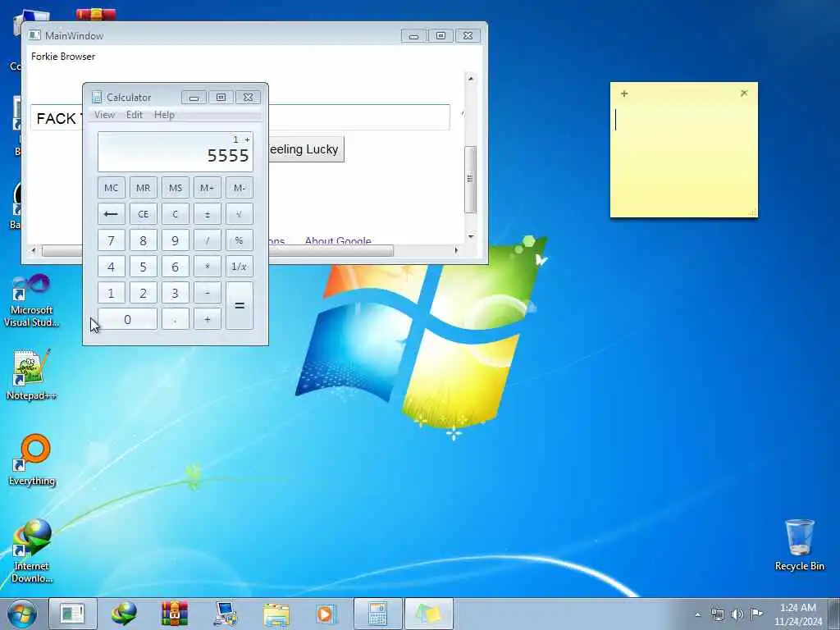Click the equals key in Calculator

click(x=240, y=305)
